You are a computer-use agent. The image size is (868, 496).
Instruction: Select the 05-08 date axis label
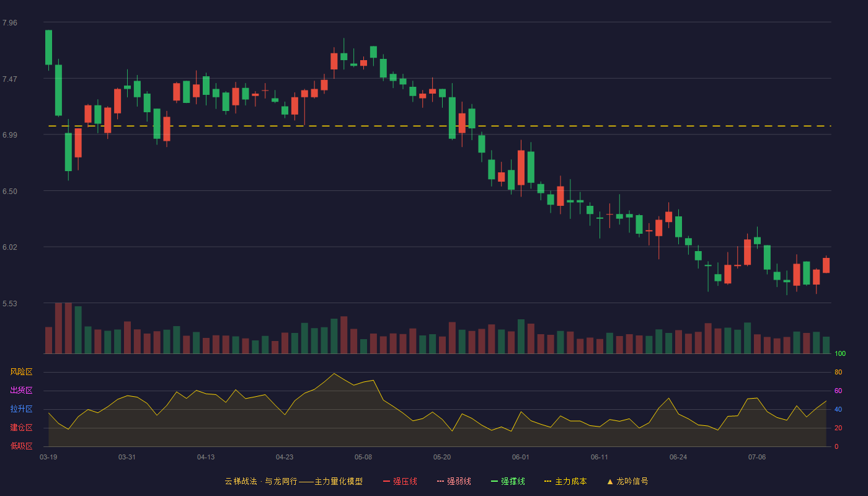tap(363, 457)
